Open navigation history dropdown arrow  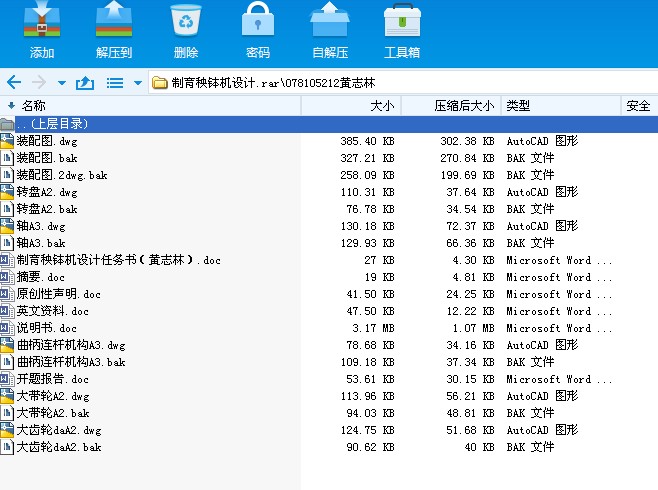coord(62,83)
